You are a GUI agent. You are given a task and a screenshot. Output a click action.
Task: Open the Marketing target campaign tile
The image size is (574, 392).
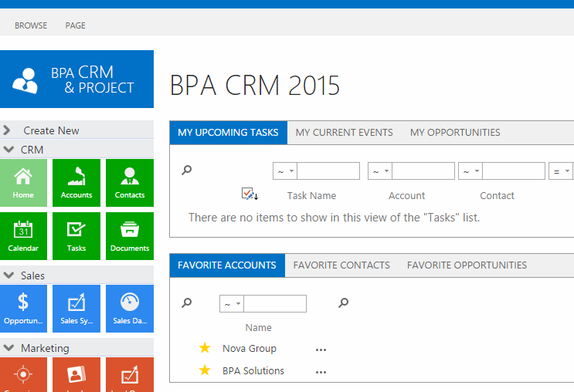(x=23, y=374)
